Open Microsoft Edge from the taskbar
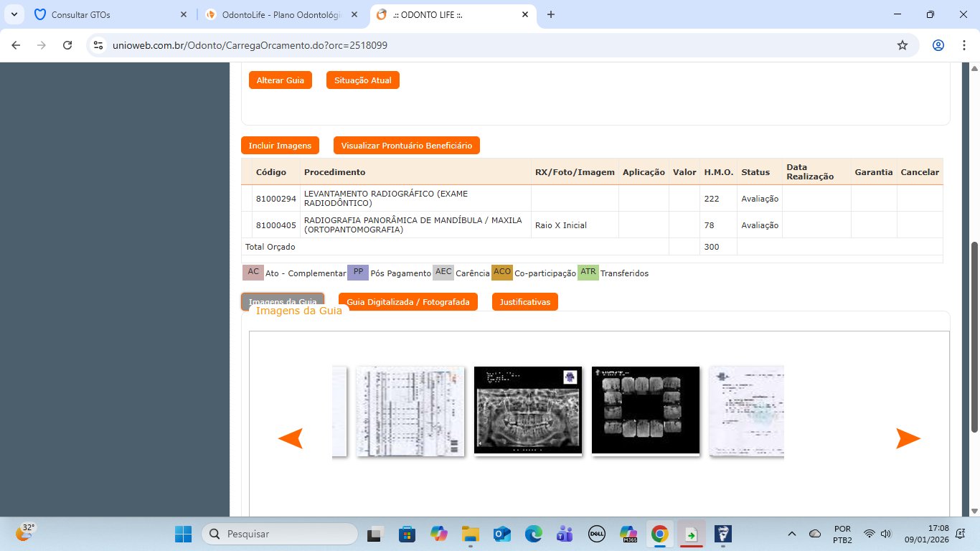This screenshot has height=551, width=980. click(533, 534)
